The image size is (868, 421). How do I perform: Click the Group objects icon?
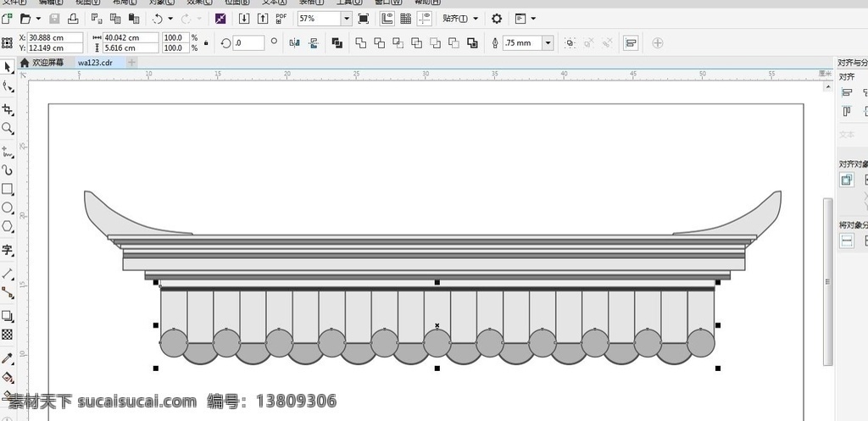(x=570, y=42)
